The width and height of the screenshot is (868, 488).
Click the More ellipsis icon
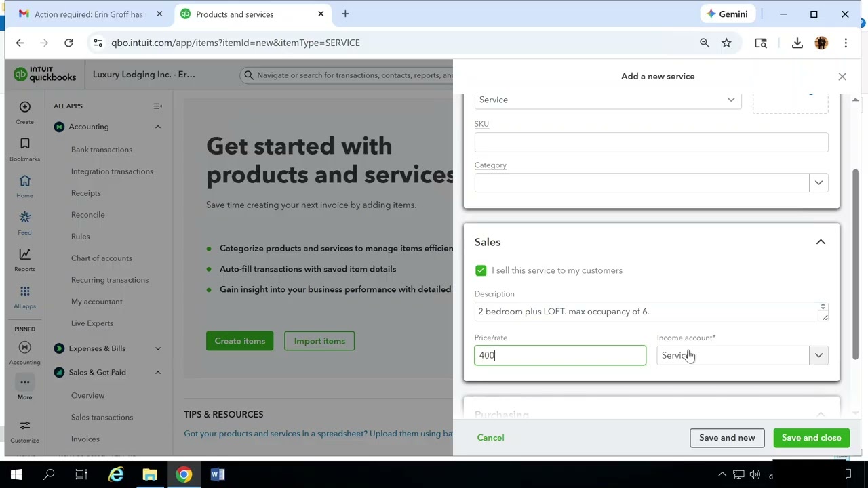tap(24, 382)
